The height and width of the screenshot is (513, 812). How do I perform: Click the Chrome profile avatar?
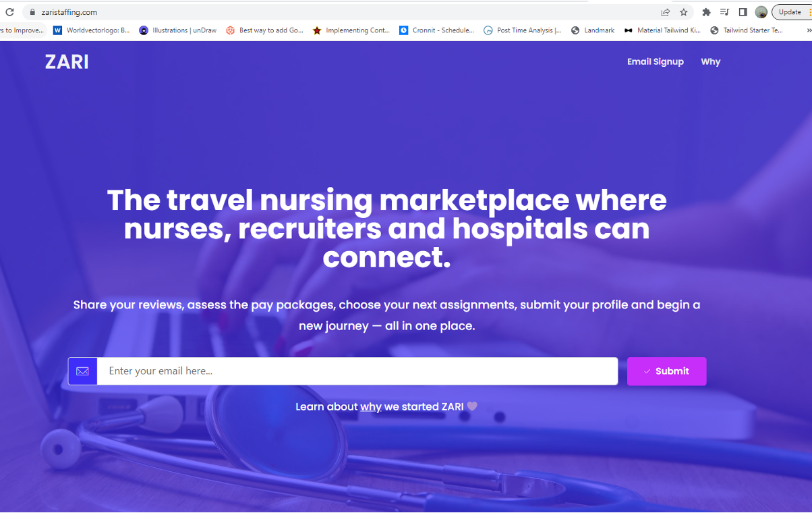tap(761, 12)
